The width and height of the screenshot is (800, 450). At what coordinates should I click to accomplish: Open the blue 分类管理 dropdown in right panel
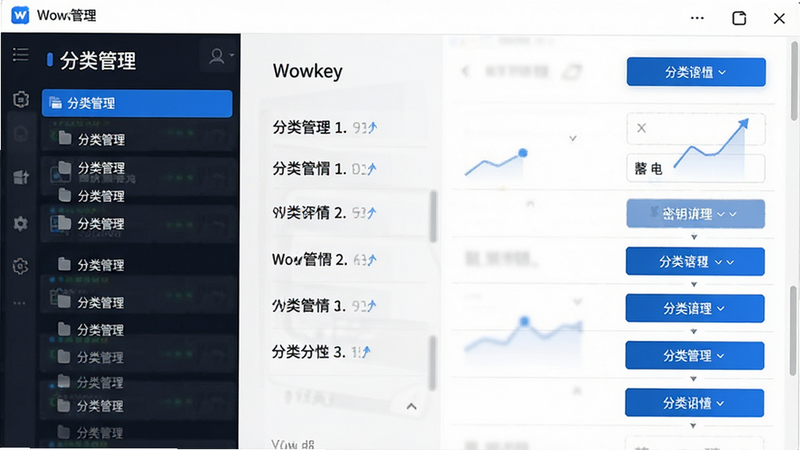click(694, 356)
